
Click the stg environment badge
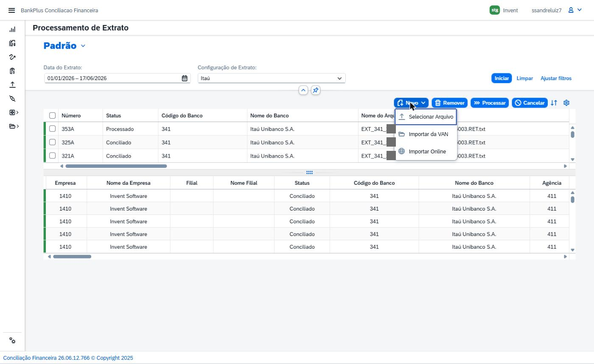click(x=494, y=10)
